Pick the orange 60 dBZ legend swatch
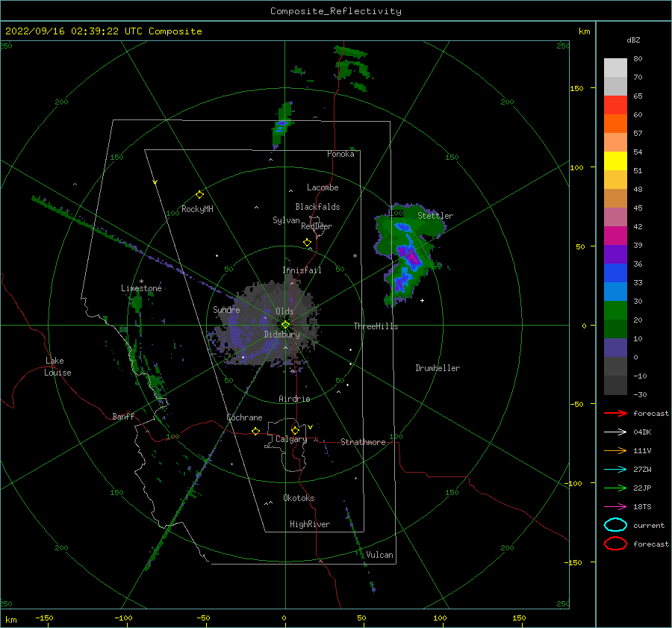The height and width of the screenshot is (628, 672). tap(615, 123)
